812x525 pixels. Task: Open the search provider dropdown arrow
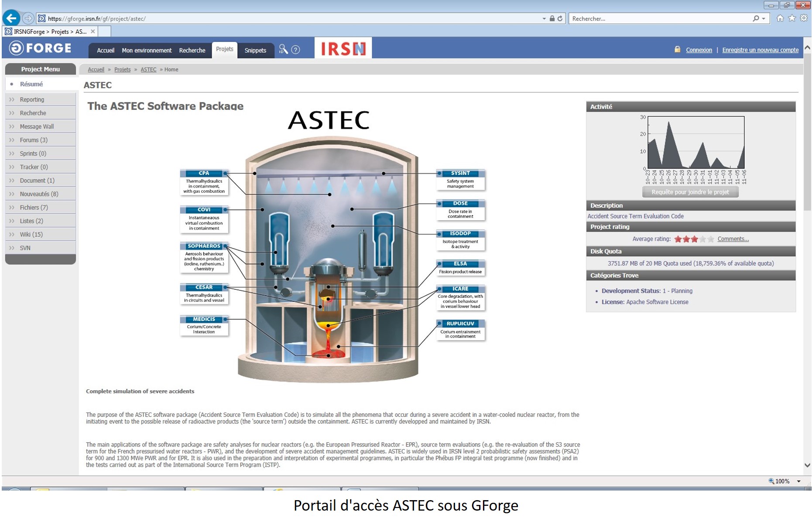click(x=764, y=19)
